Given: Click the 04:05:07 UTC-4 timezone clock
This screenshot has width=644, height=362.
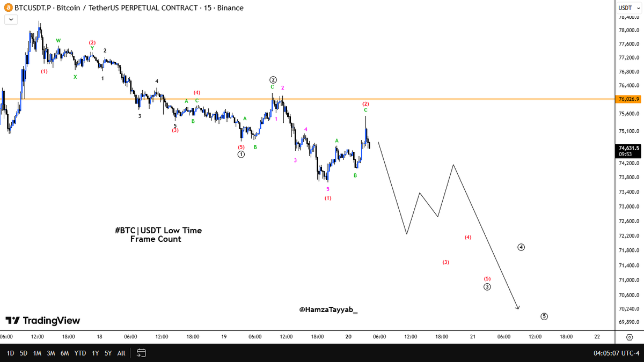Looking at the screenshot, I should coord(617,353).
